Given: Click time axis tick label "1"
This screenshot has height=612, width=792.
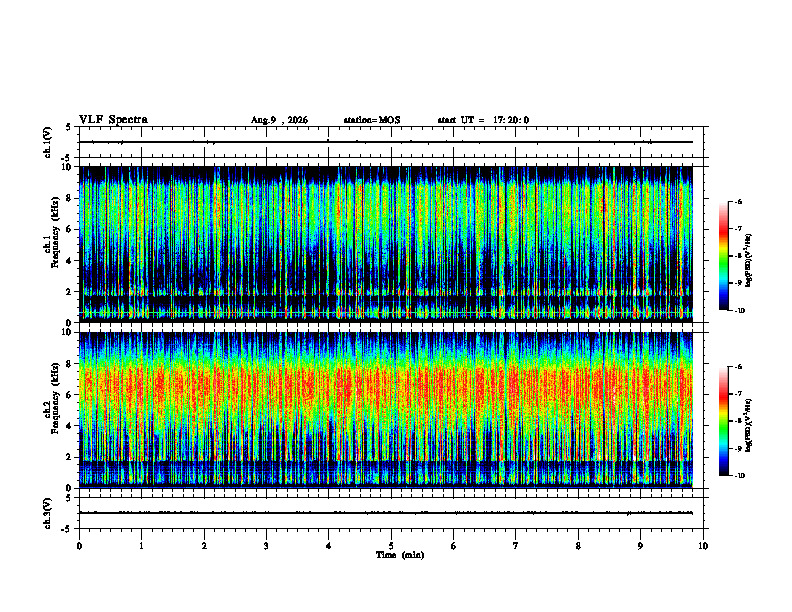Looking at the screenshot, I should pyautogui.click(x=142, y=546).
